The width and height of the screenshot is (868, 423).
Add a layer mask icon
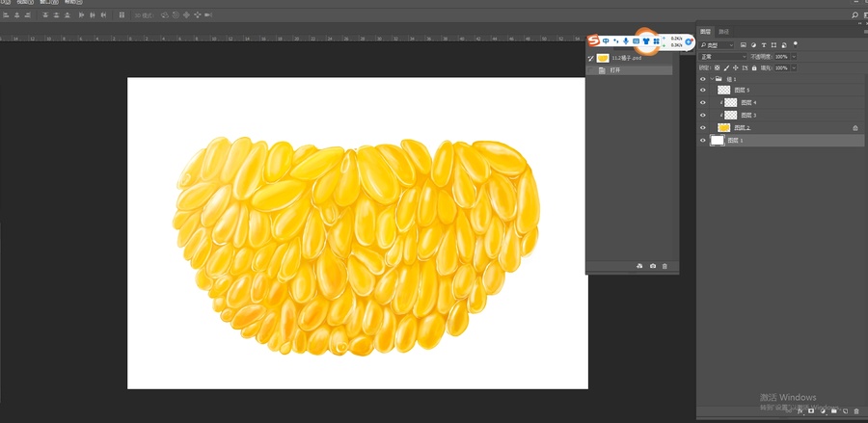coord(811,410)
